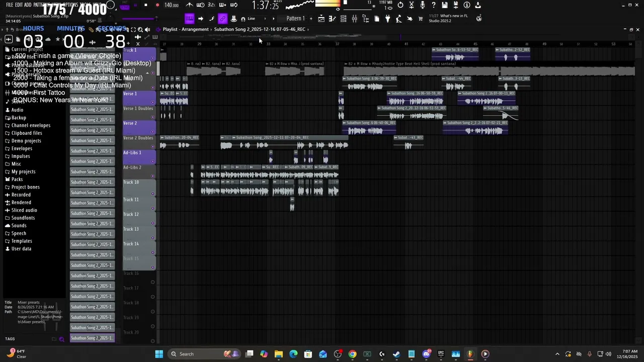Mute the Verse 1 track toggle
The height and width of the screenshot is (362, 644).
coord(153,103)
